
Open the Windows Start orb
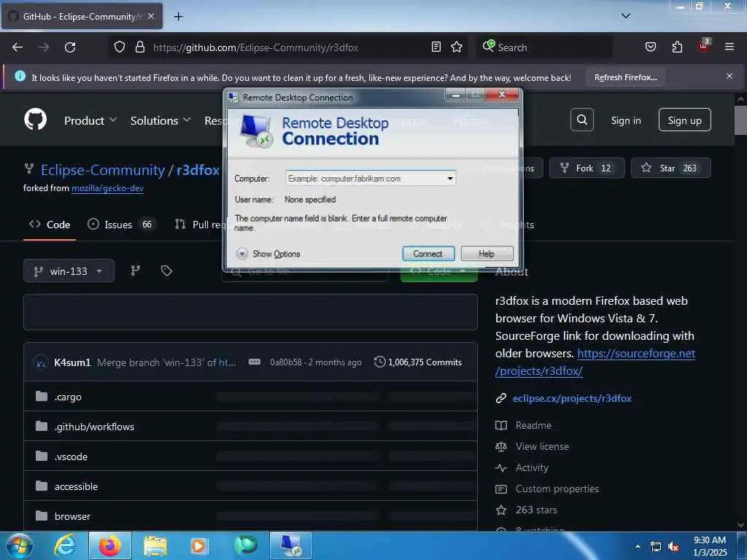pyautogui.click(x=19, y=545)
